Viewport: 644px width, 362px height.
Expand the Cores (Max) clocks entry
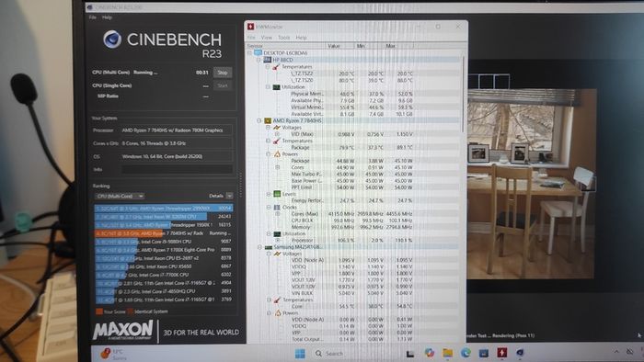pos(278,213)
